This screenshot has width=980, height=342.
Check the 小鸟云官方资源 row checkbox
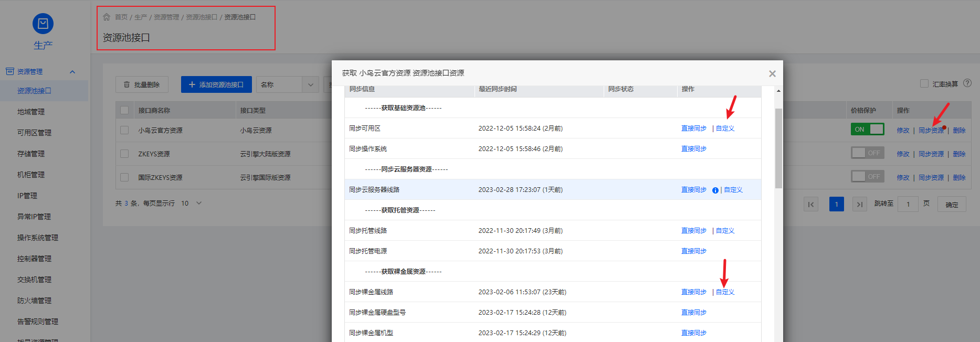(124, 130)
